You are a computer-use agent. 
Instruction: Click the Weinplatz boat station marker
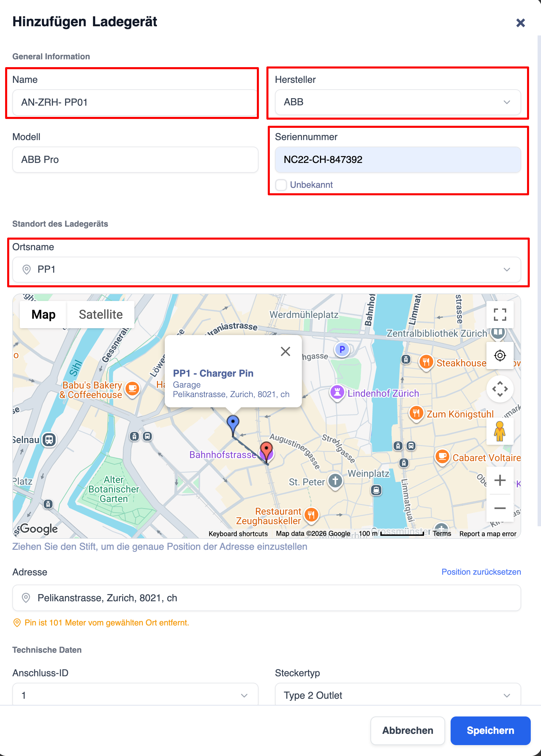coord(376,490)
